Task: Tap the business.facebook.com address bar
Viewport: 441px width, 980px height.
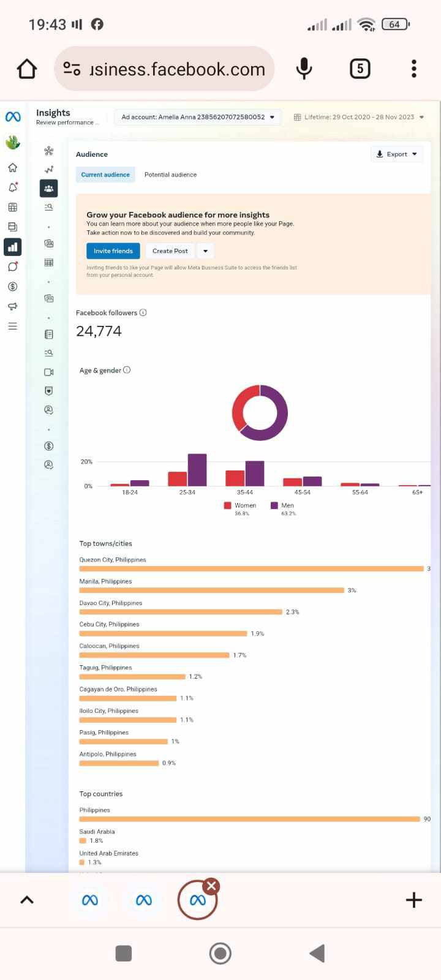Action: pos(164,69)
